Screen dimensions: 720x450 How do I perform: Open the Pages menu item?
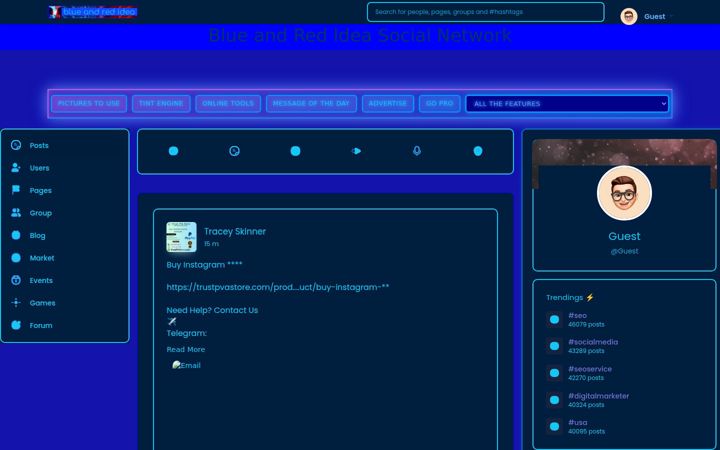40,191
